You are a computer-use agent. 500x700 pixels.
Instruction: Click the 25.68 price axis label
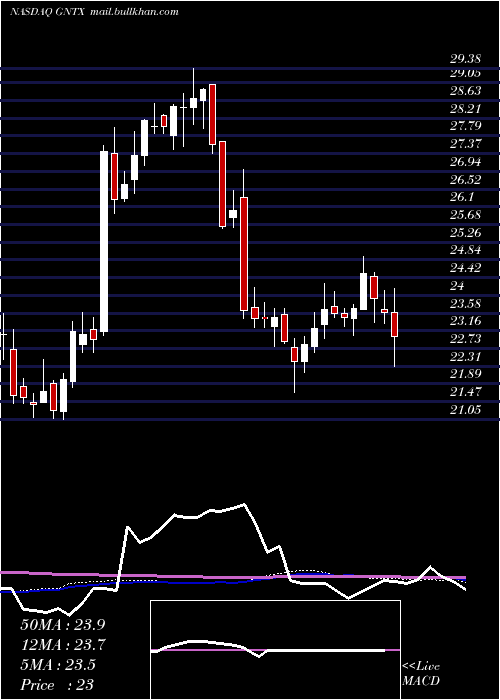coord(465,215)
